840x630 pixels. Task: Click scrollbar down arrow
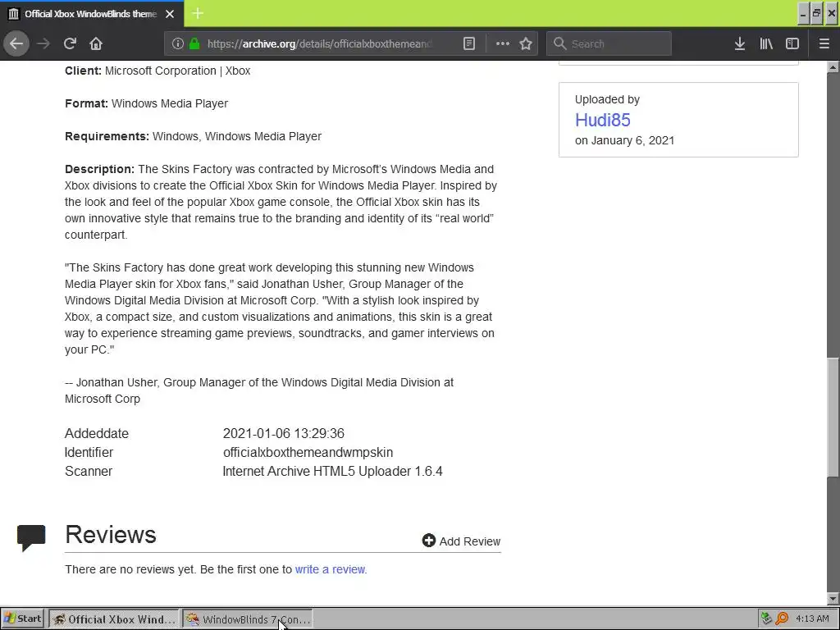click(833, 599)
